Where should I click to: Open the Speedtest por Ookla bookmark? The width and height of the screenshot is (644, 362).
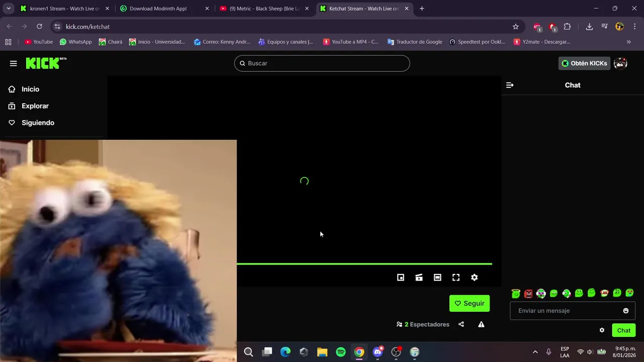pos(477,42)
